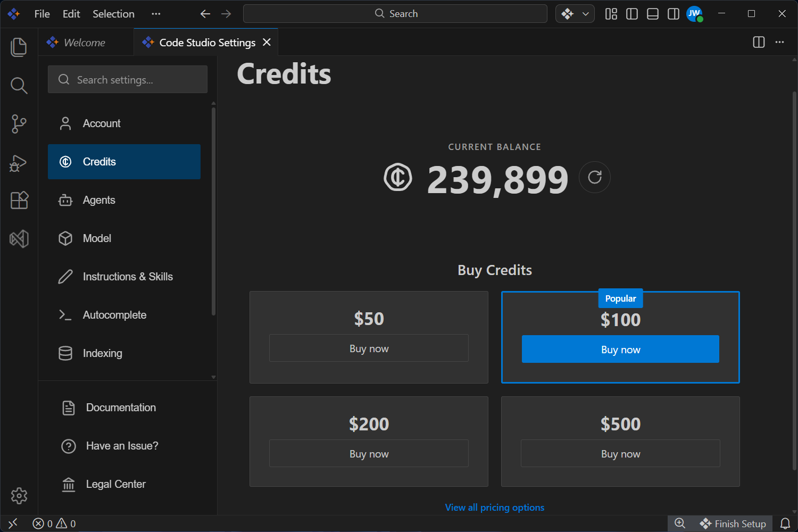The width and height of the screenshot is (798, 532).
Task: Open the Extensions view
Action: (x=19, y=201)
